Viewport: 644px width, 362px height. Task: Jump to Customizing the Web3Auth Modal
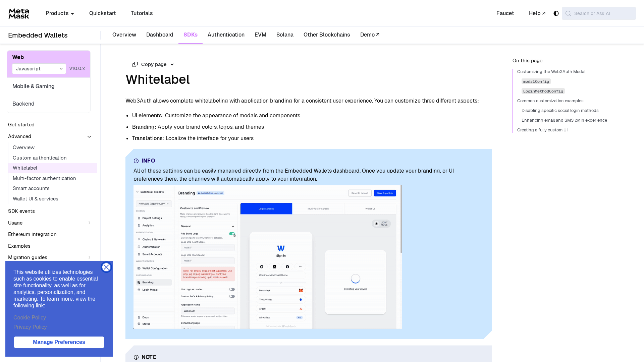[x=551, y=72]
